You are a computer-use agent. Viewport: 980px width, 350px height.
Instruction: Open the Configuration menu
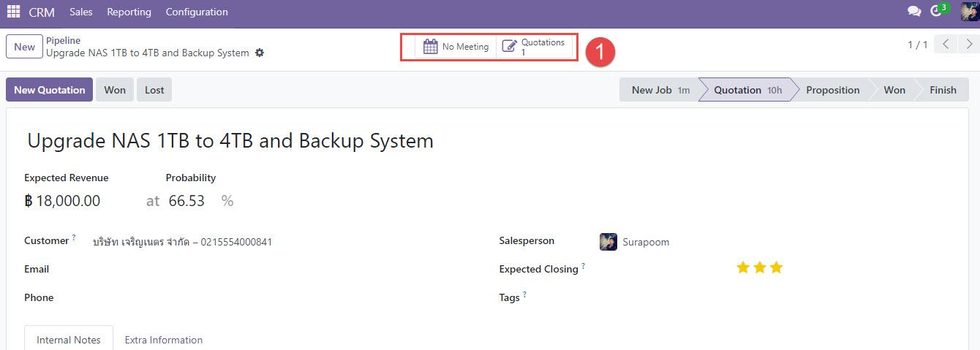tap(197, 12)
